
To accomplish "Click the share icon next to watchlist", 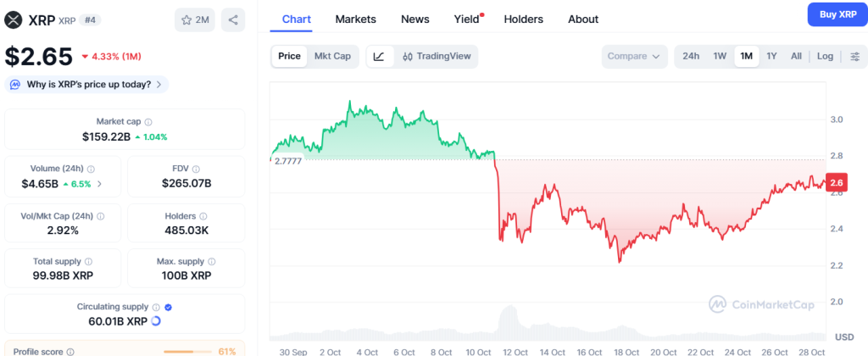I will tap(233, 19).
